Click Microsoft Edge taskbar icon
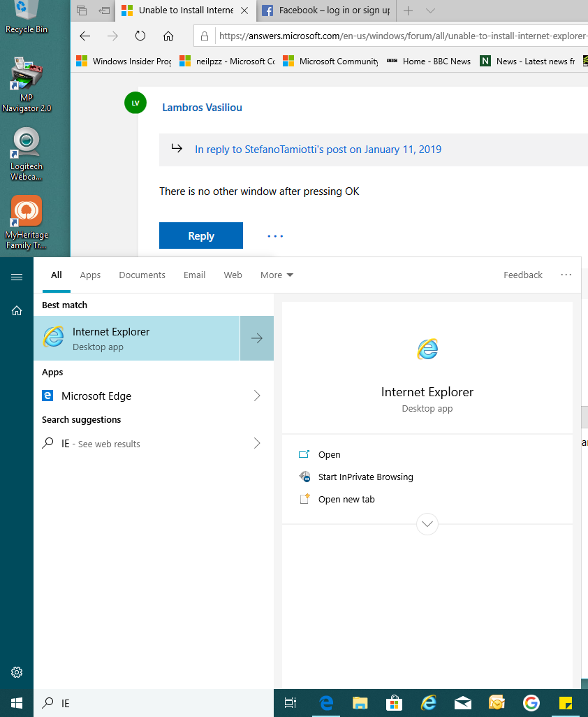 pos(326,703)
